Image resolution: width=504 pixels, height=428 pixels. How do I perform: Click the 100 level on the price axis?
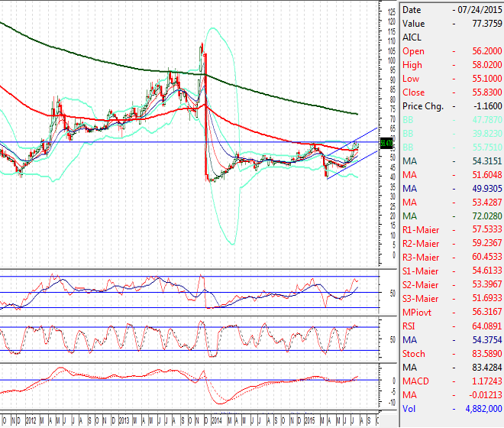click(x=392, y=60)
